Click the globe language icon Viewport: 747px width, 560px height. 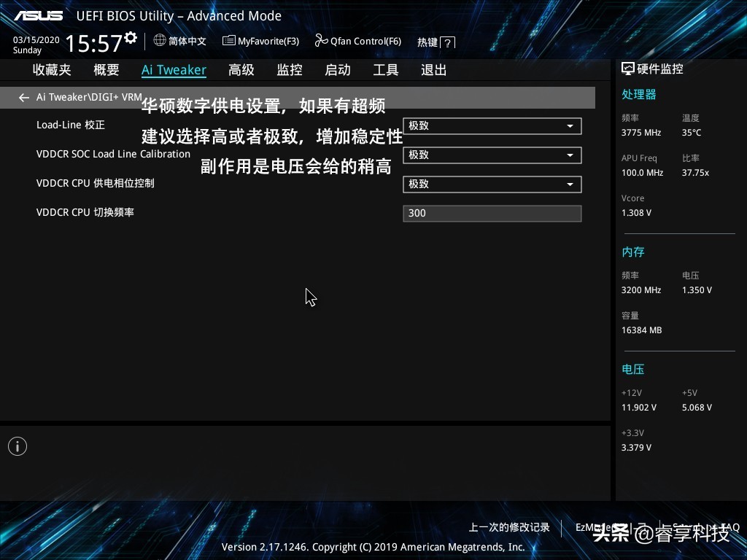pos(160,41)
